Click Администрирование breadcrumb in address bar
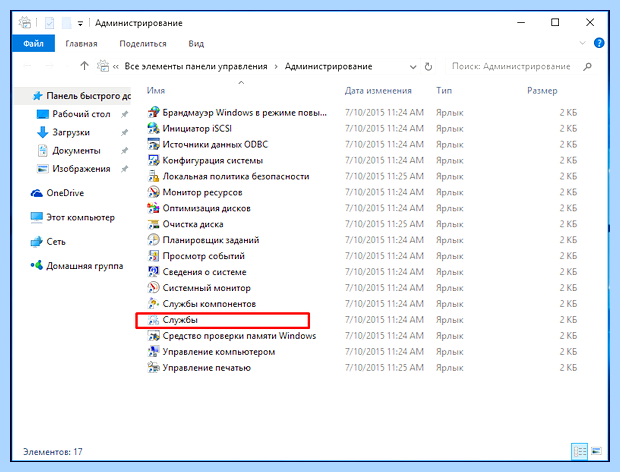Screen dimensions: 620x472 pyautogui.click(x=329, y=66)
